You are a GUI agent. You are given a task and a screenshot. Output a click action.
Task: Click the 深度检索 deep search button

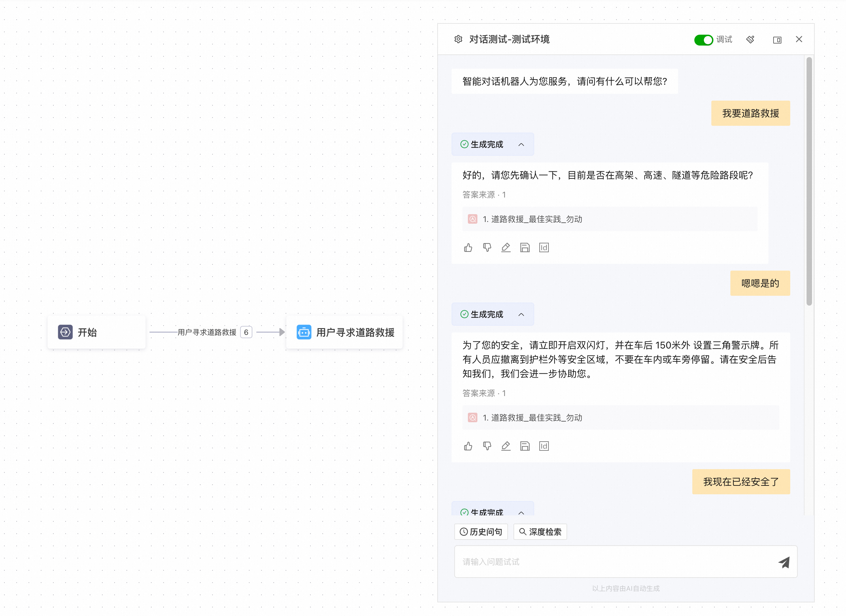540,532
